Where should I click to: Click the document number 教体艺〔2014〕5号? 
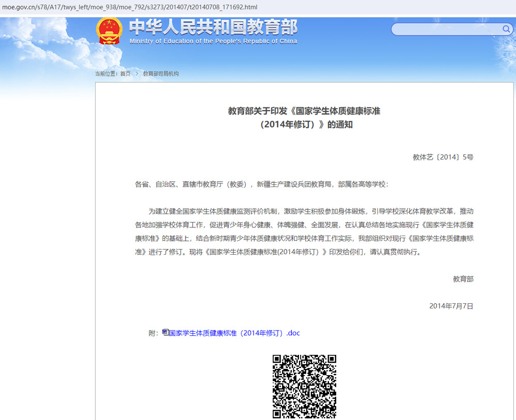click(443, 157)
